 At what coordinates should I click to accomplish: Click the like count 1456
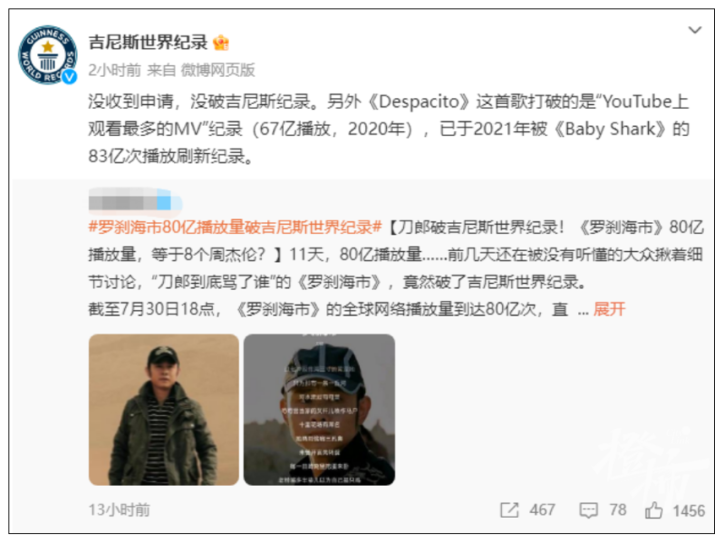click(x=688, y=510)
